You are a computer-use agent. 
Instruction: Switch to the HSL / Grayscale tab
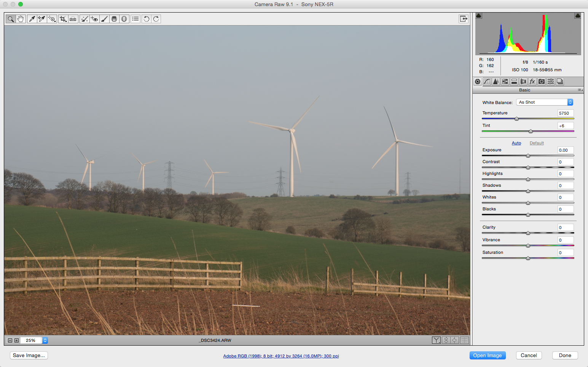click(x=505, y=82)
